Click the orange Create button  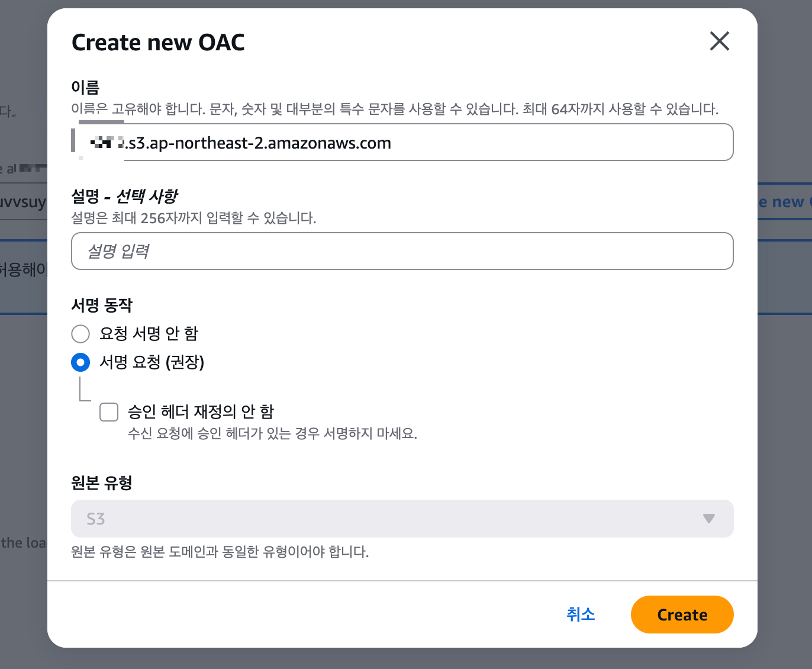coord(682,615)
